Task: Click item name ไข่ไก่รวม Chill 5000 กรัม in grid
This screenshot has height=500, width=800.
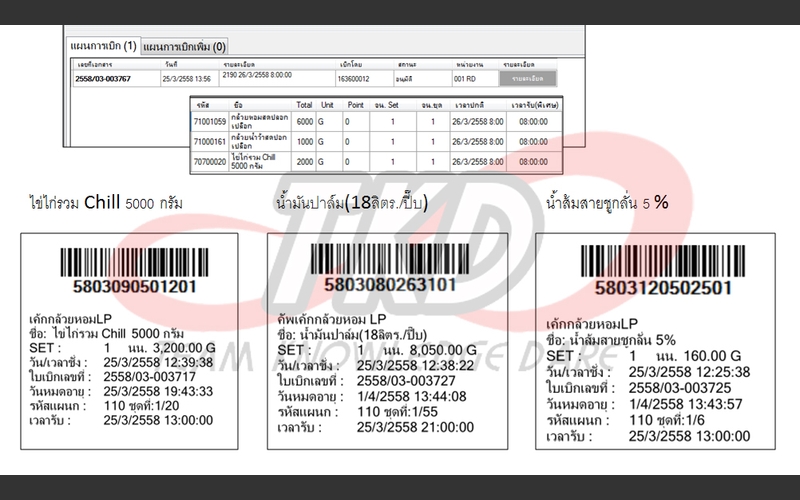Action: pos(253,162)
